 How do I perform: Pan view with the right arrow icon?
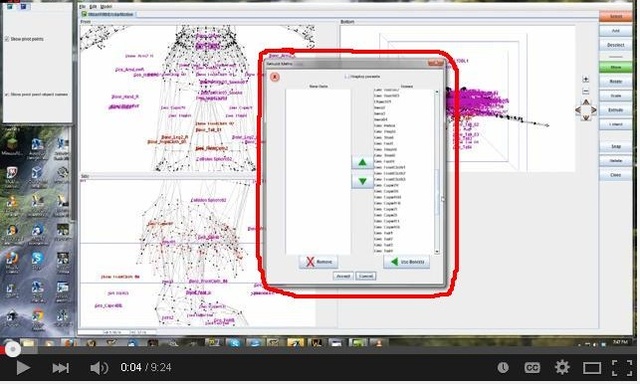[594, 110]
